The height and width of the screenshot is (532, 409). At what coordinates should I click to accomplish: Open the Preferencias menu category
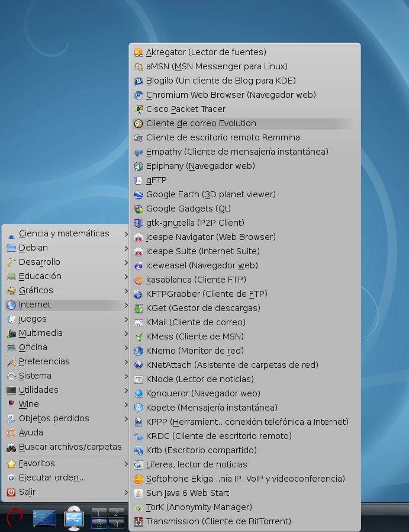click(66, 362)
